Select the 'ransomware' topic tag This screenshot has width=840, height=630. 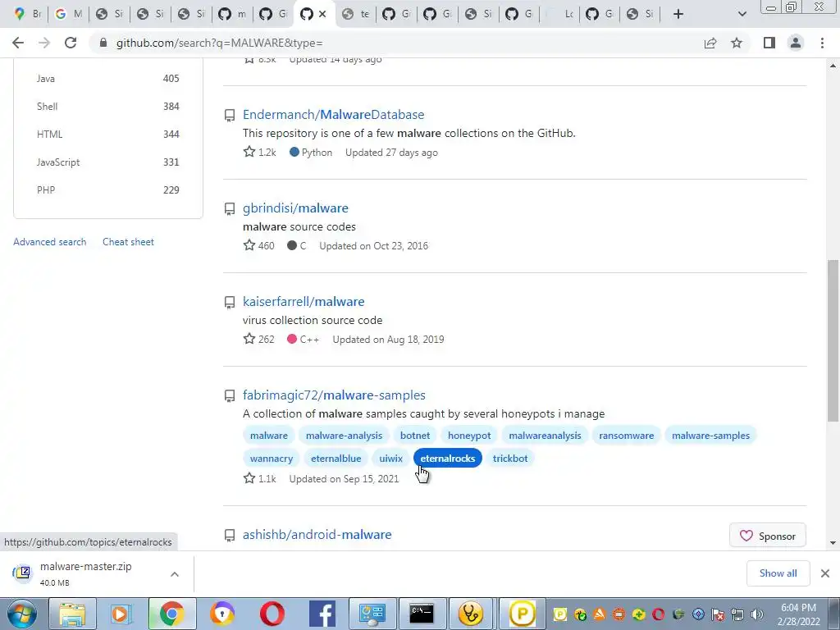click(626, 436)
